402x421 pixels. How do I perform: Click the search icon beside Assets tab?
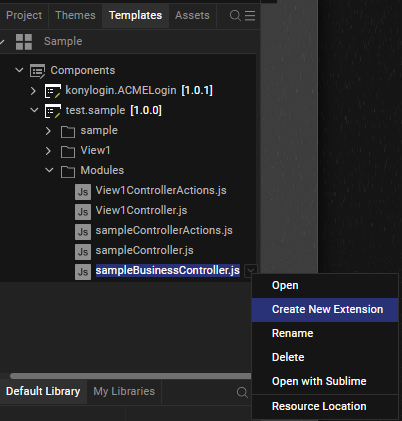click(x=235, y=16)
